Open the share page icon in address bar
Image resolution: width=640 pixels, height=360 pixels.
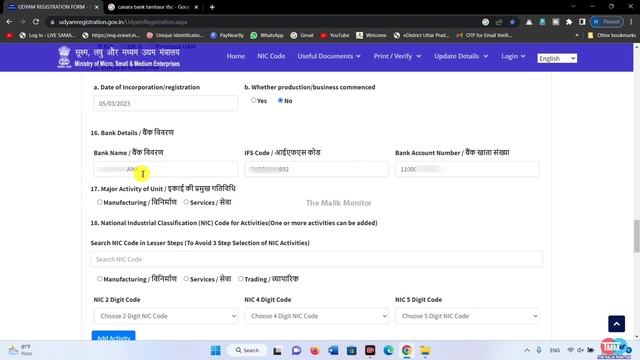[x=499, y=22]
